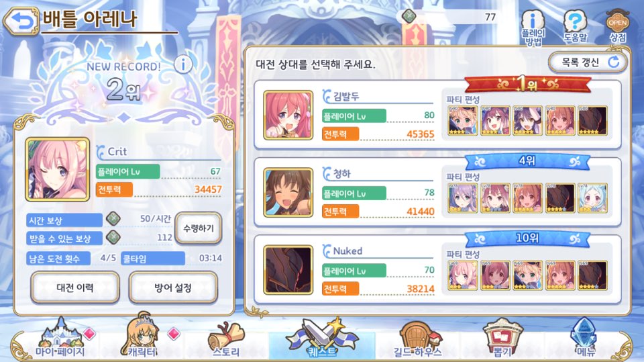Open 마이 페이지 castle icon
Image resolution: width=644 pixels, height=362 pixels.
coord(60,338)
